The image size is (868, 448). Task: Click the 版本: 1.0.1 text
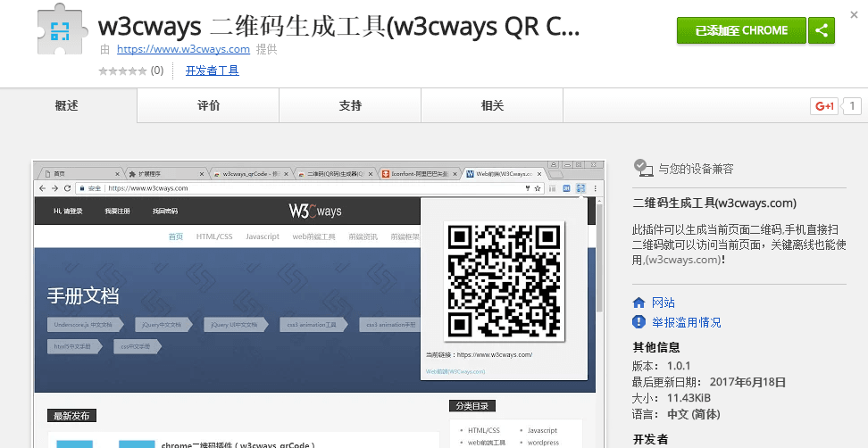click(x=661, y=366)
